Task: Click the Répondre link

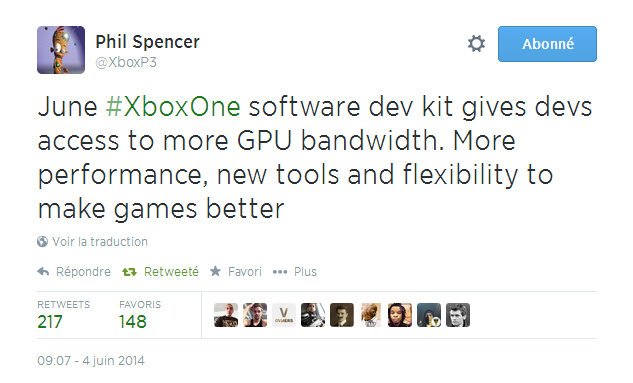Action: 83,272
